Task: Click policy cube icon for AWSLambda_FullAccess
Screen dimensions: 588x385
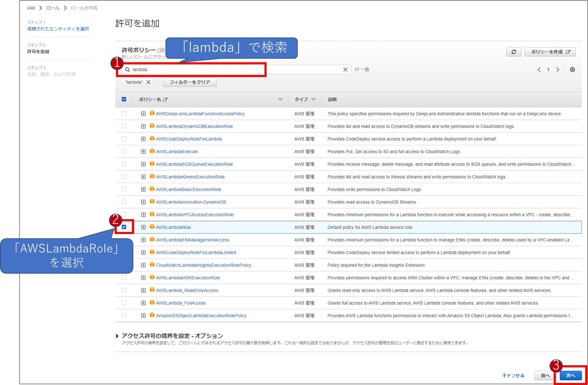Action: [x=152, y=302]
